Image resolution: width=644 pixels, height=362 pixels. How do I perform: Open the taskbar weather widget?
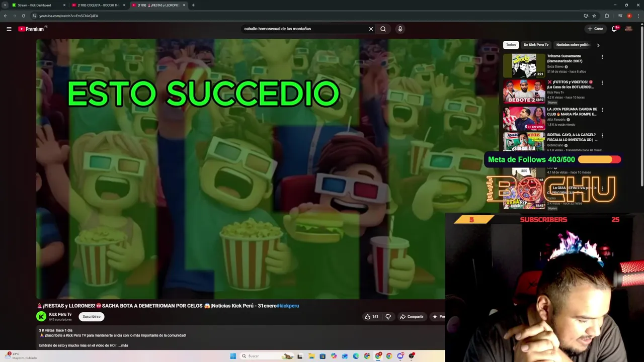[x=20, y=356]
